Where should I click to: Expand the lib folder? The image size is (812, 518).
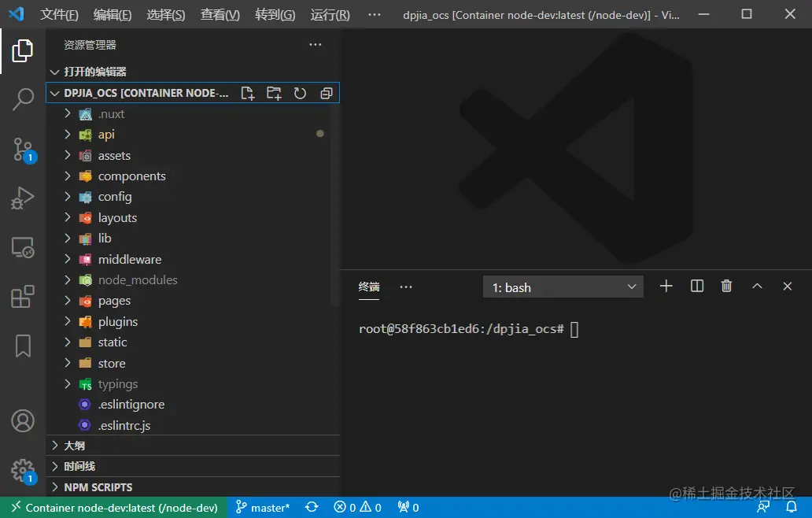193,239
